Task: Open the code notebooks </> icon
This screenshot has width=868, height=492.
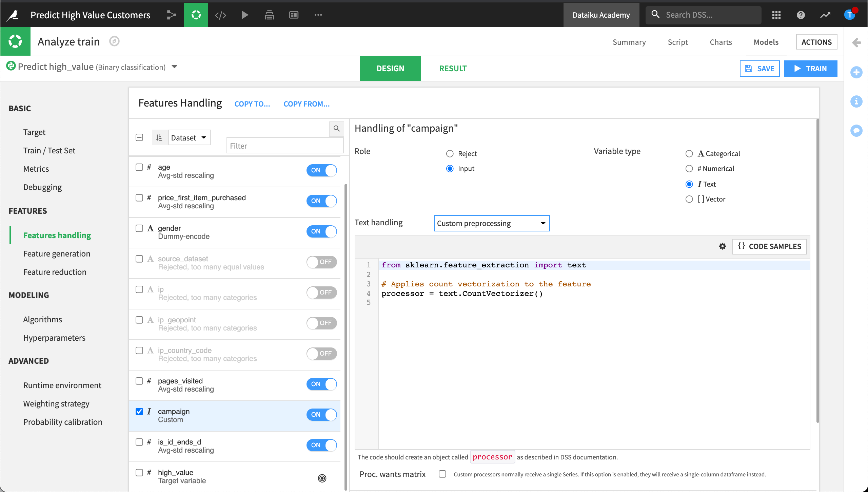Action: 220,15
